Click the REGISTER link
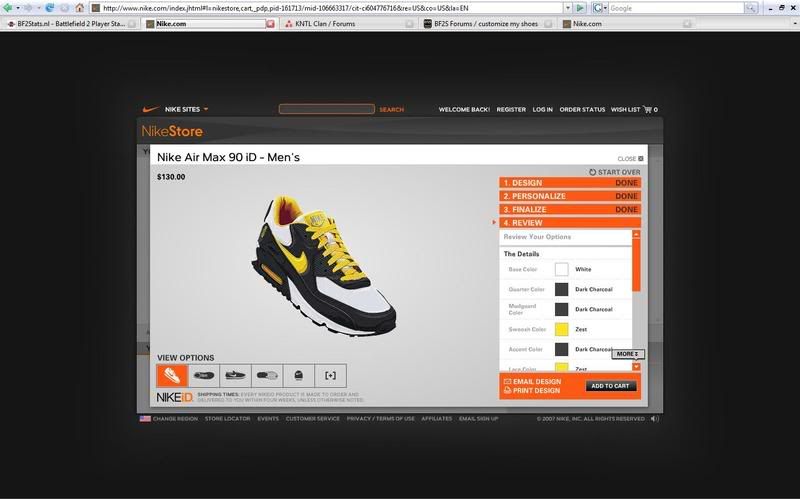This screenshot has height=500, width=800. click(x=511, y=110)
